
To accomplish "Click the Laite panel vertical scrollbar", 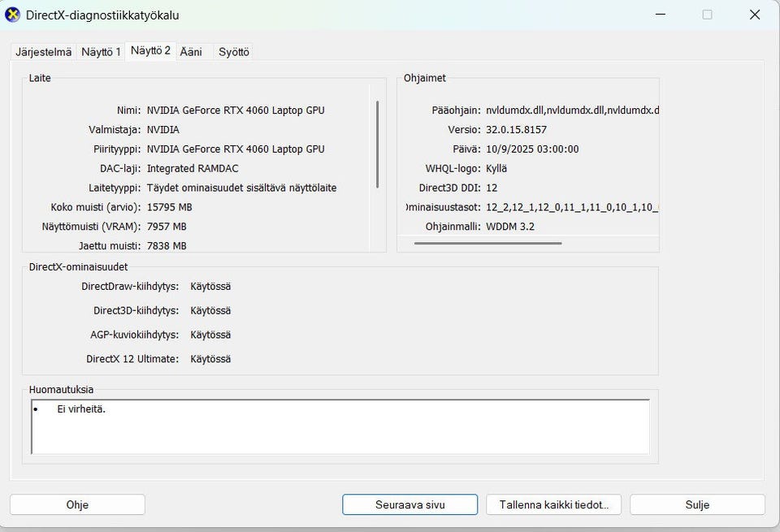I will 378,145.
